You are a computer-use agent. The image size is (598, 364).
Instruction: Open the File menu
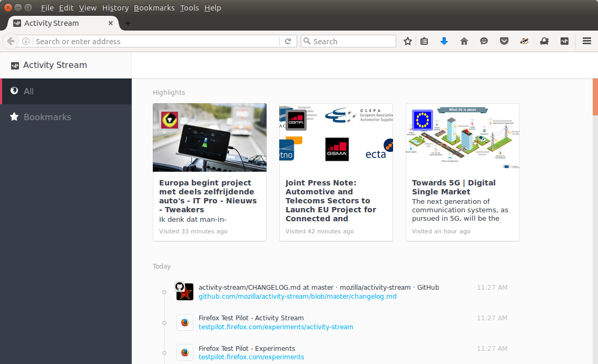(47, 7)
